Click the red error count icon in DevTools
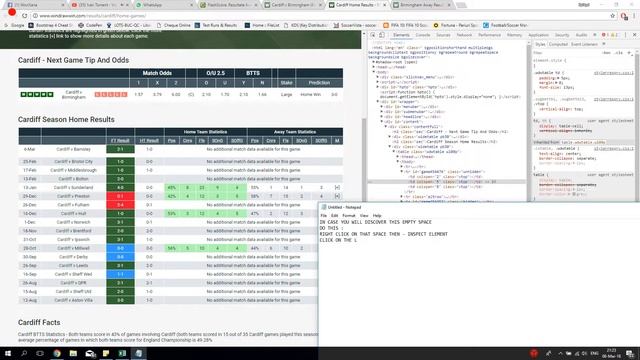This screenshot has height=360, width=640. coord(604,35)
